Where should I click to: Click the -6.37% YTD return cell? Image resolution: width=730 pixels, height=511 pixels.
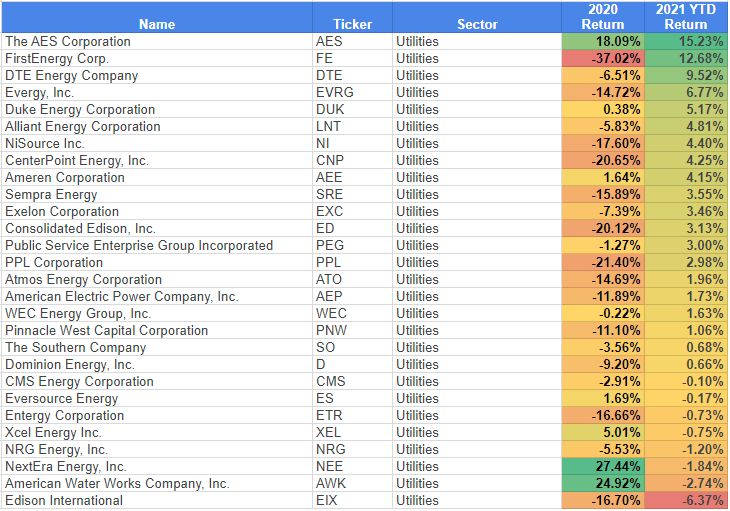click(686, 501)
